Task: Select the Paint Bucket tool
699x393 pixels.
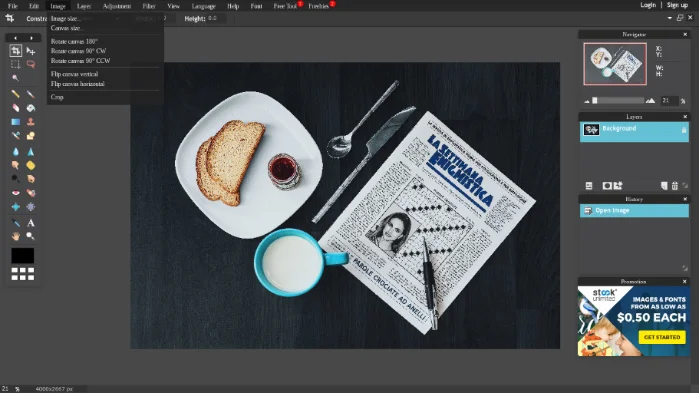Action: tap(31, 108)
